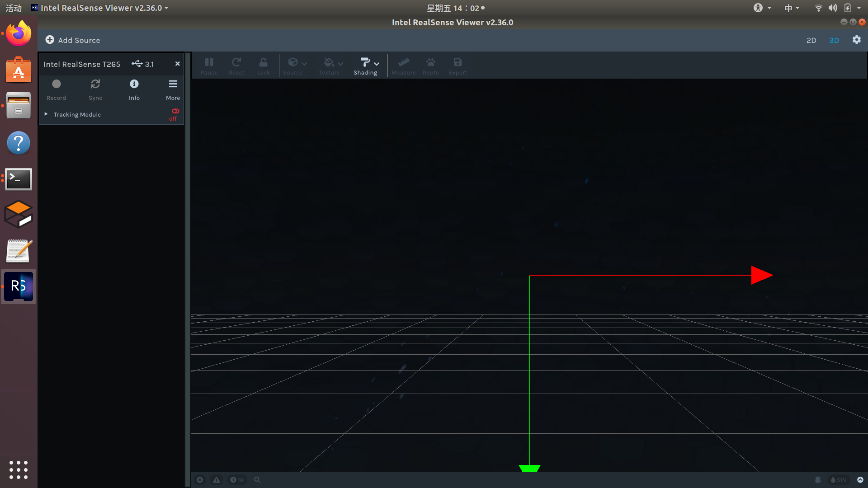This screenshot has height=488, width=868.
Task: Click the Add Source plus icon
Action: pyautogui.click(x=50, y=40)
